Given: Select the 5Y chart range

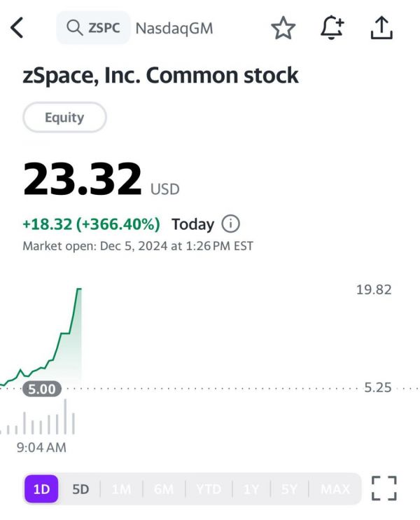Looking at the screenshot, I should pos(290,488).
